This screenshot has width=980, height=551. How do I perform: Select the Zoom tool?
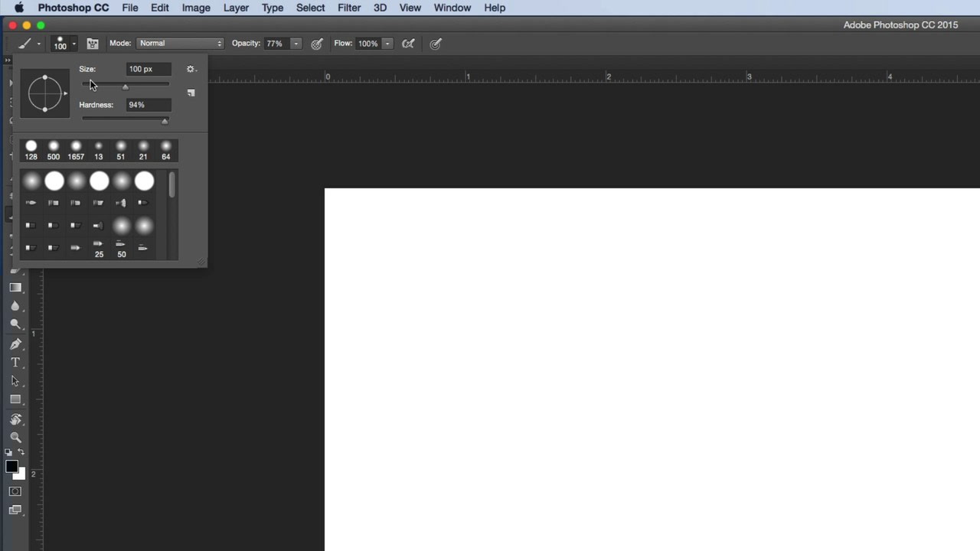tap(15, 436)
